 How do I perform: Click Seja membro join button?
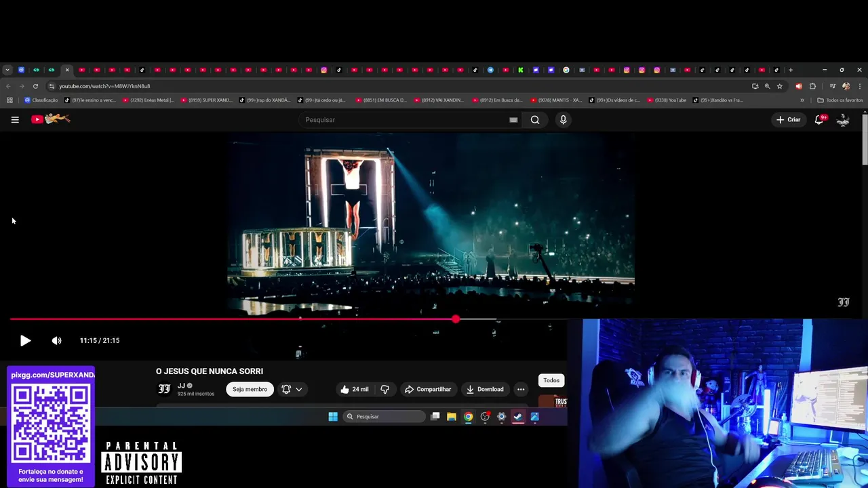pyautogui.click(x=250, y=389)
